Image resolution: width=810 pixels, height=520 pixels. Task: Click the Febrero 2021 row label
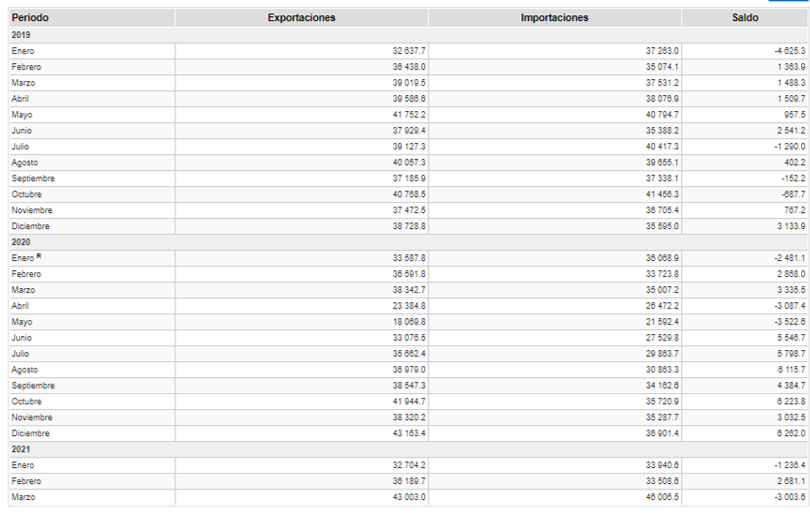coord(26,481)
